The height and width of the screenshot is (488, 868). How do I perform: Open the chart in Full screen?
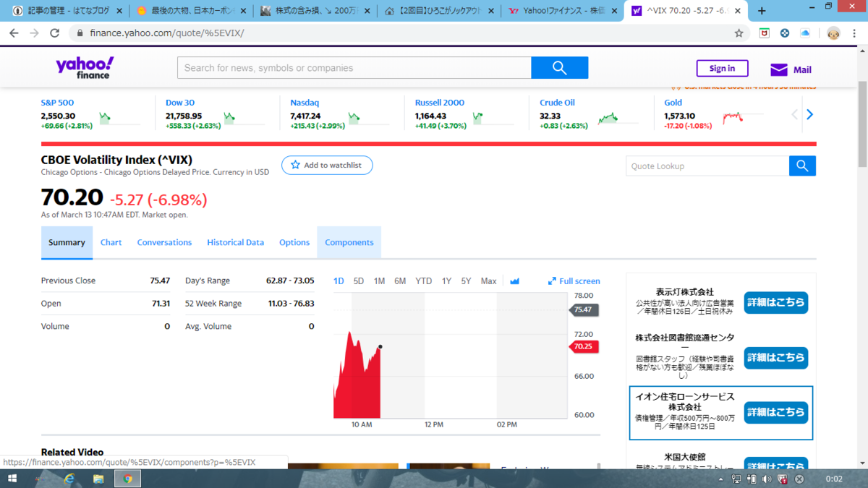pyautogui.click(x=574, y=281)
